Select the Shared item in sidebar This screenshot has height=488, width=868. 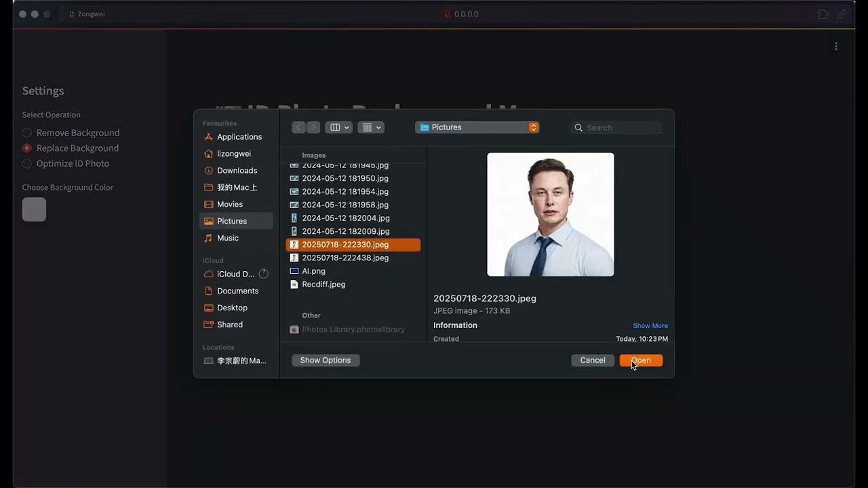click(x=229, y=324)
